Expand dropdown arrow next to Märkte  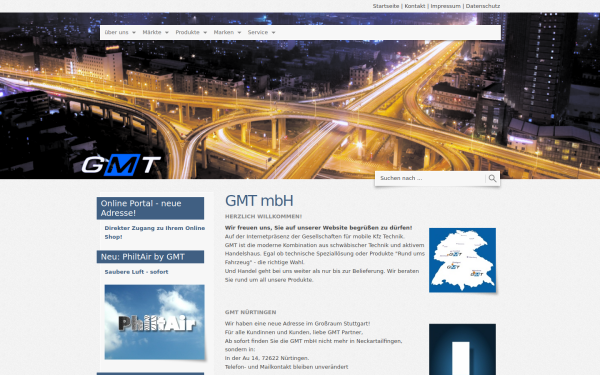tap(167, 33)
